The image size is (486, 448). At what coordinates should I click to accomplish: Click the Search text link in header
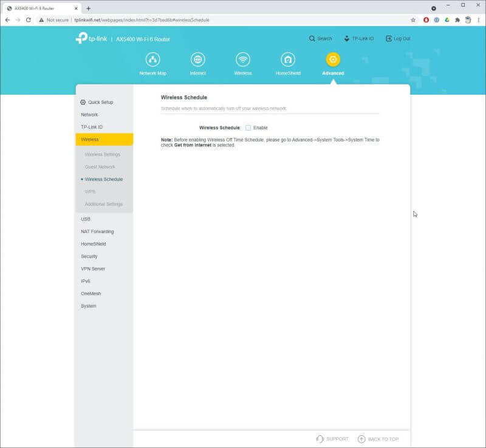pyautogui.click(x=324, y=38)
